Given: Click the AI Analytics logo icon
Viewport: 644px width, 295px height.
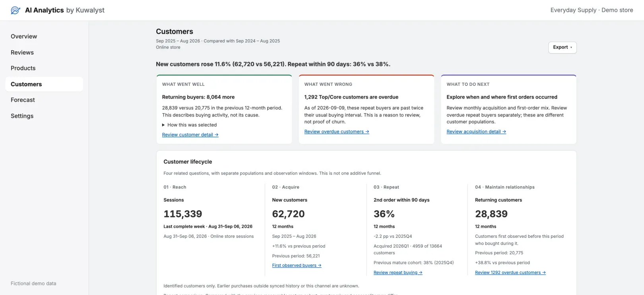Looking at the screenshot, I should (x=16, y=10).
